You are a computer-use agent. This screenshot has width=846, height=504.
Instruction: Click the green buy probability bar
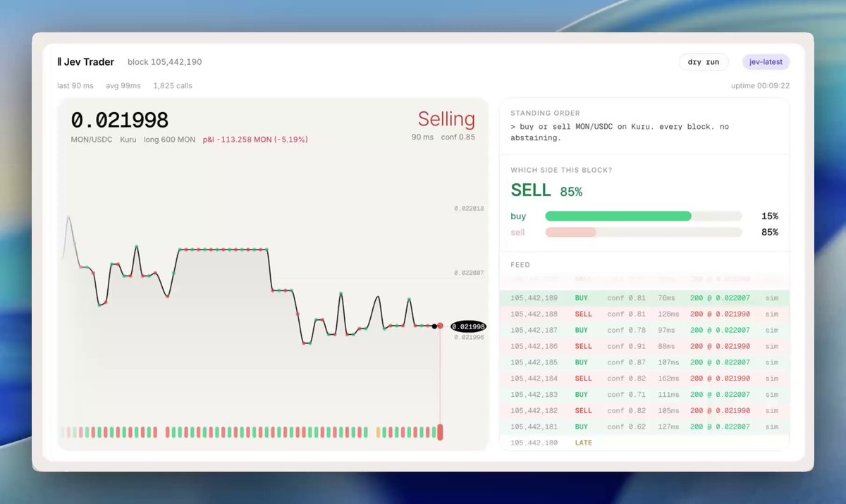point(618,216)
